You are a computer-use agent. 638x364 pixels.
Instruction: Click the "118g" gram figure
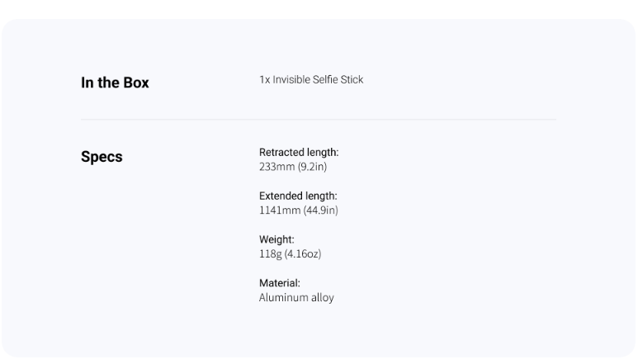pos(270,254)
